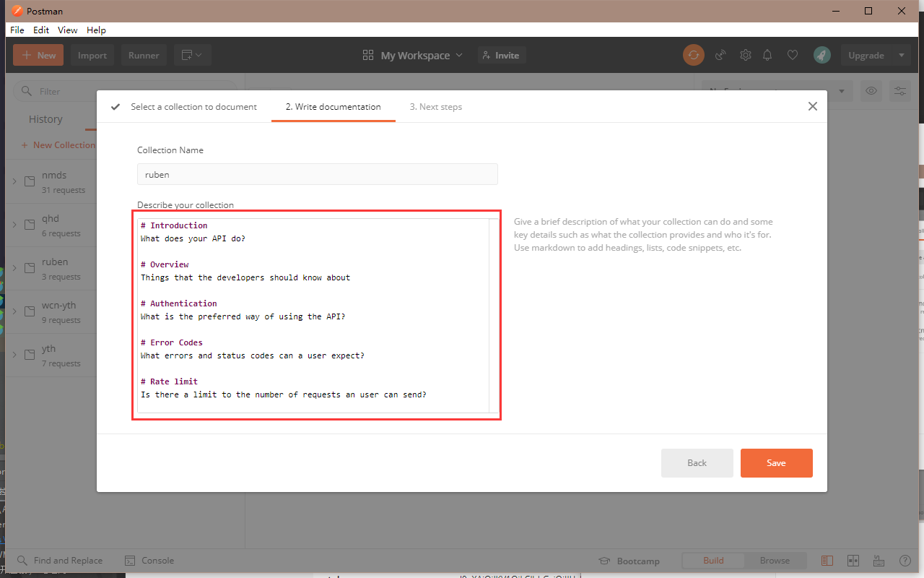
Task: Click the '# Rate limit' heading line
Action: [x=170, y=381]
